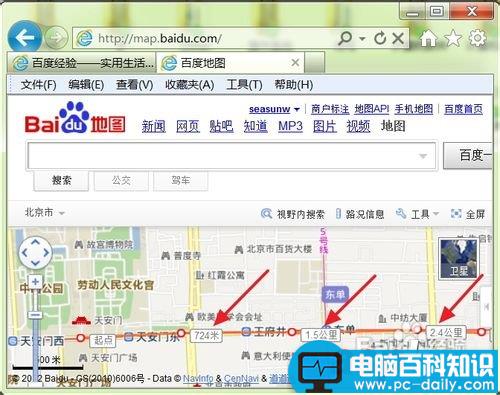Viewport: 500px width, 395px height.
Task: Open the 地图API link
Action: click(x=372, y=109)
